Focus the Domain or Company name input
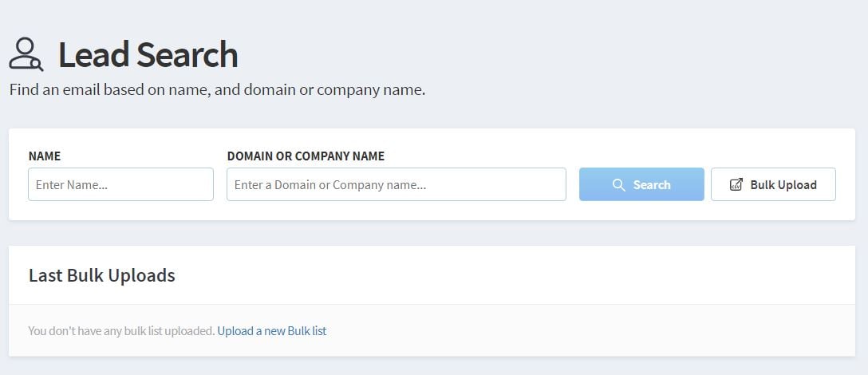 pyautogui.click(x=396, y=184)
